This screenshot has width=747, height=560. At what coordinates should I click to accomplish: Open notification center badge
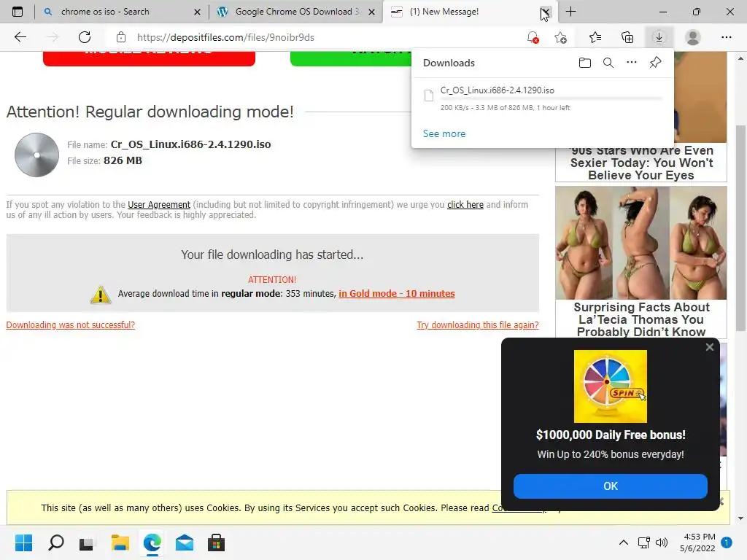(726, 542)
